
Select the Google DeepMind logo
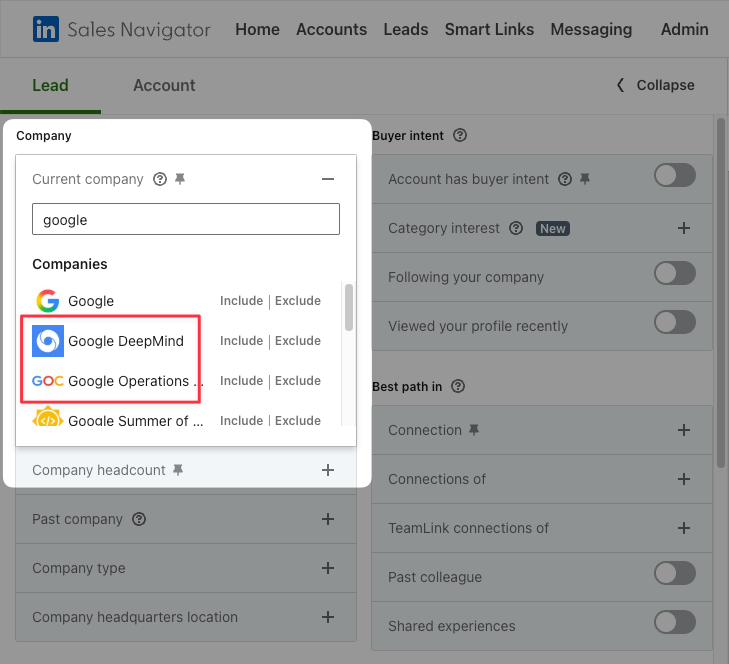(x=48, y=341)
